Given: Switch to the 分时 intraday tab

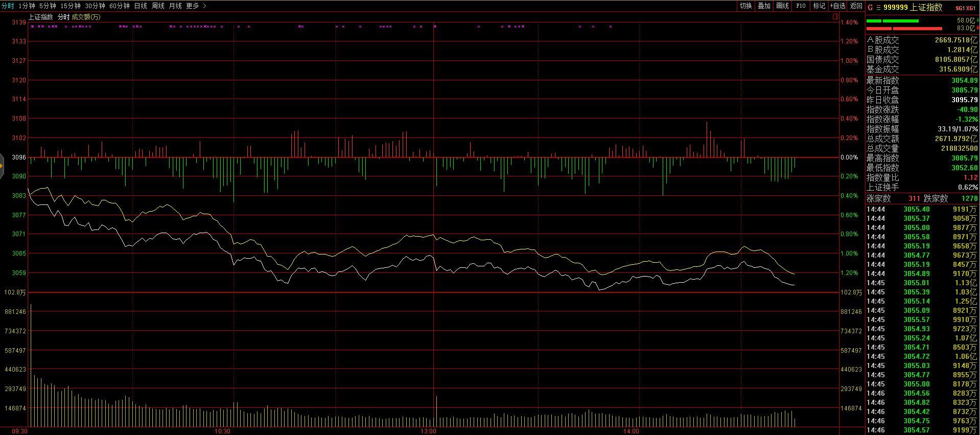Looking at the screenshot, I should point(8,6).
